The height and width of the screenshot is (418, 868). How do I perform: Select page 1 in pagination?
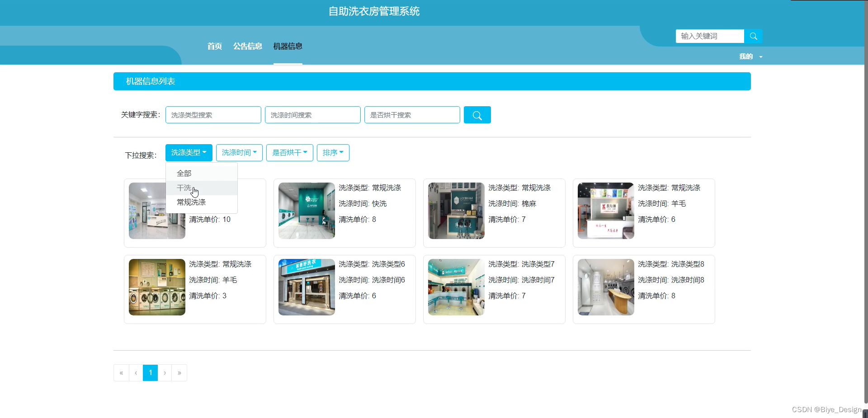pyautogui.click(x=150, y=373)
